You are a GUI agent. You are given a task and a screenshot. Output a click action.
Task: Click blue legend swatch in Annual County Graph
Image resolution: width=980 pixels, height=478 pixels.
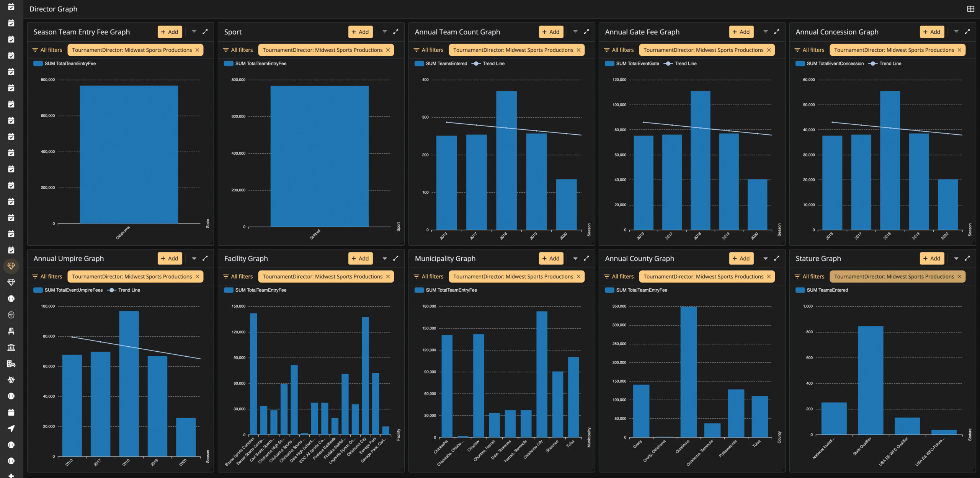[609, 290]
